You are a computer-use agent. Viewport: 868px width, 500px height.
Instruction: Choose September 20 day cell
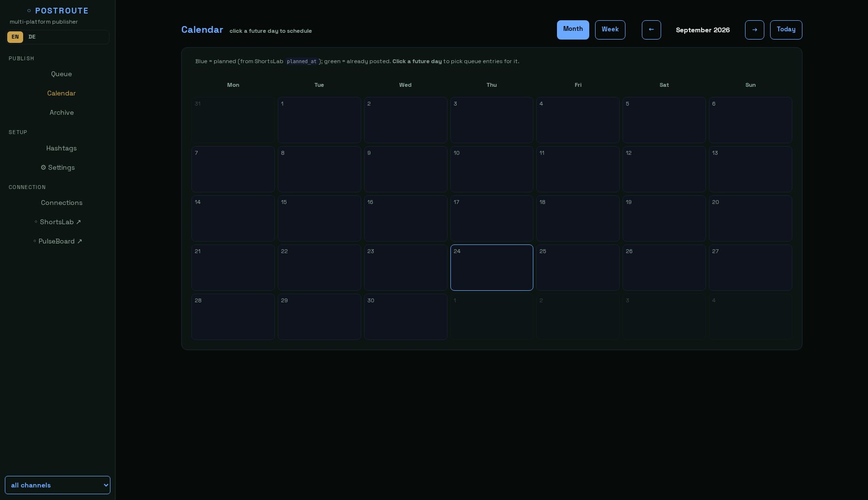click(x=750, y=218)
